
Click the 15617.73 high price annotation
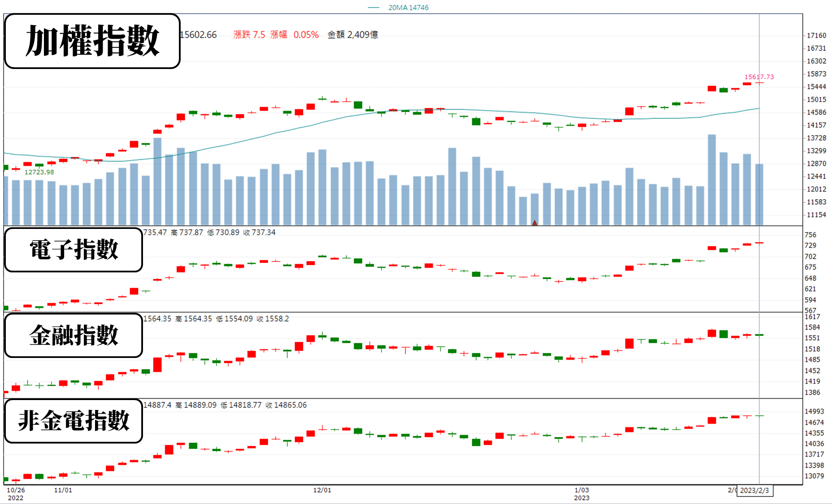759,77
